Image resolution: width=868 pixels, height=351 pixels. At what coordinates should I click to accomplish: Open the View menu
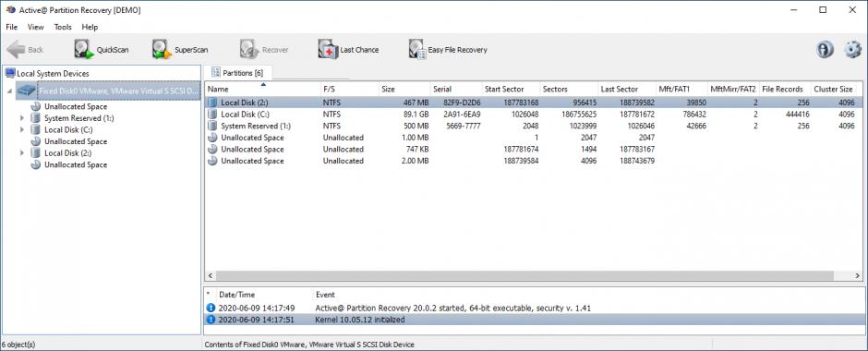point(35,27)
